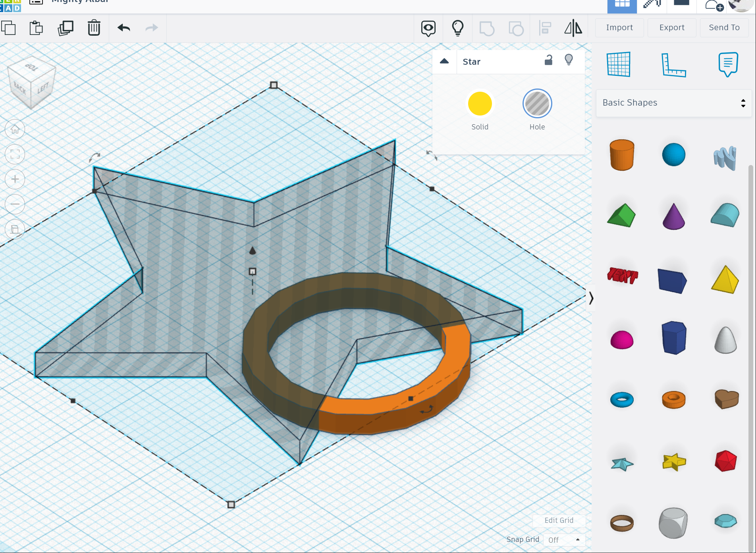This screenshot has width=756, height=553.
Task: Delete the selected shape with the trash icon
Action: [94, 28]
